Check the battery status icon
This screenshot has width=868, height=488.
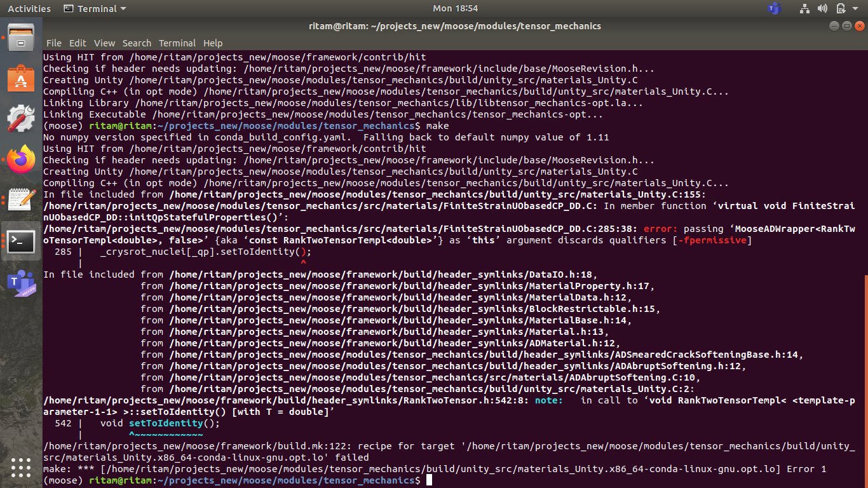(840, 8)
